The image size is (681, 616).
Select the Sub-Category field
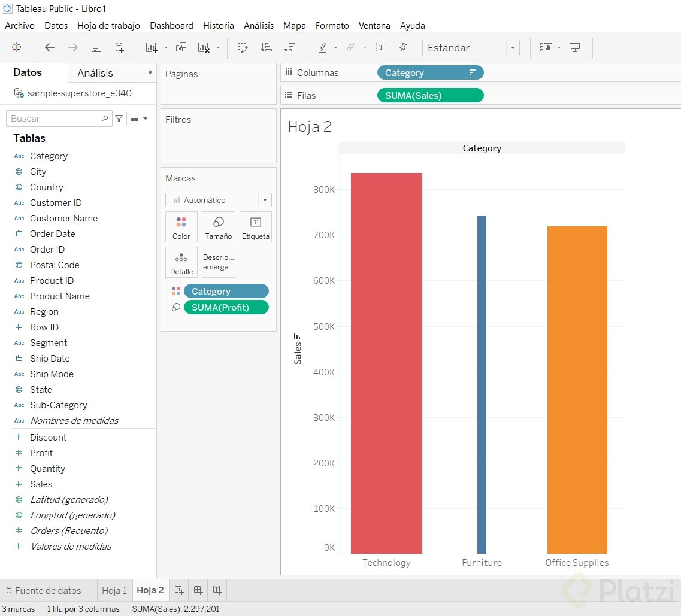59,405
